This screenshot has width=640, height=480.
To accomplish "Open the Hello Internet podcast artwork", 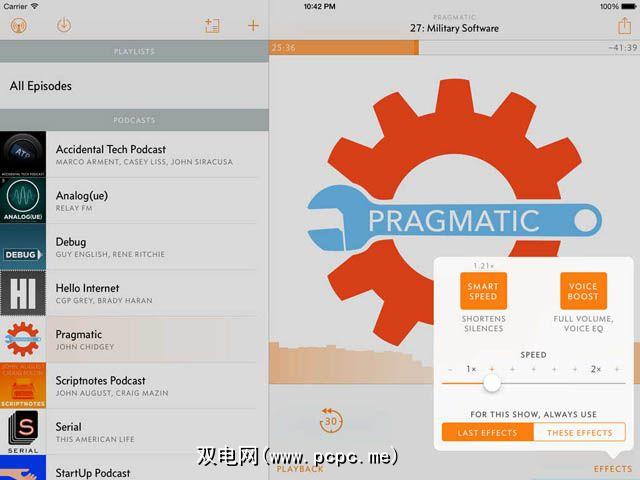I will [23, 293].
